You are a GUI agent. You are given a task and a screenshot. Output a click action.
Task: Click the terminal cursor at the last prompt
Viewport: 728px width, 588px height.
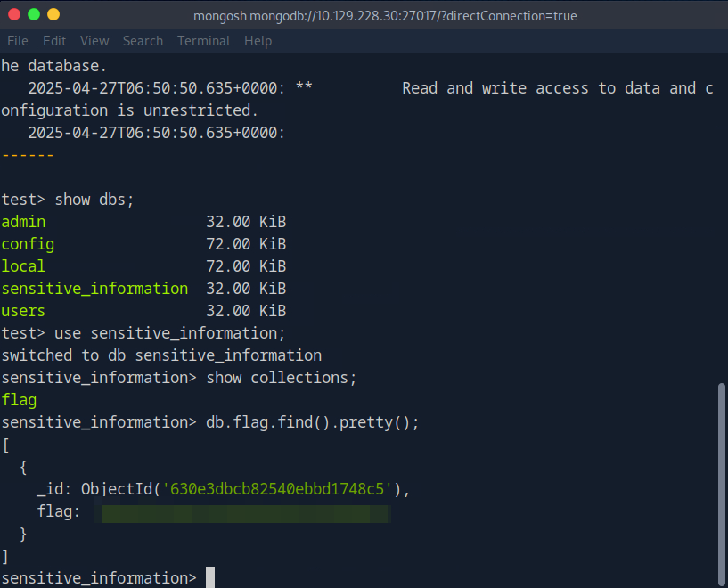(x=210, y=578)
